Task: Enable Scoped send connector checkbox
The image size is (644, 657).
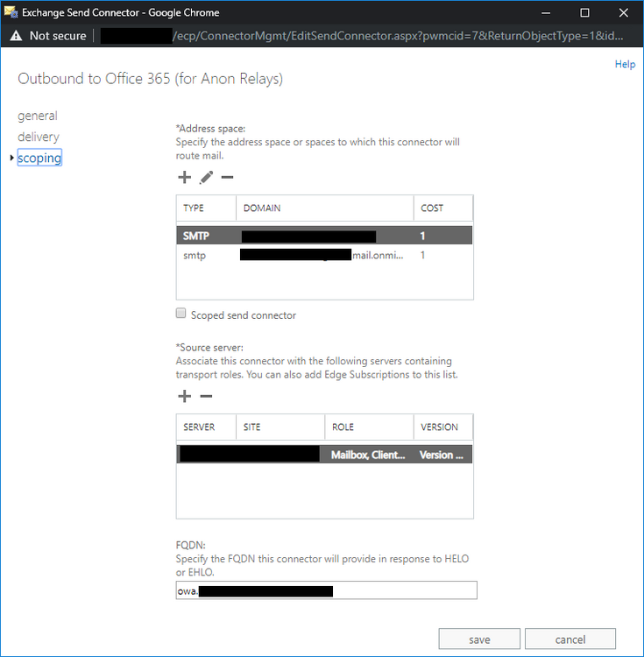Action: [x=181, y=313]
